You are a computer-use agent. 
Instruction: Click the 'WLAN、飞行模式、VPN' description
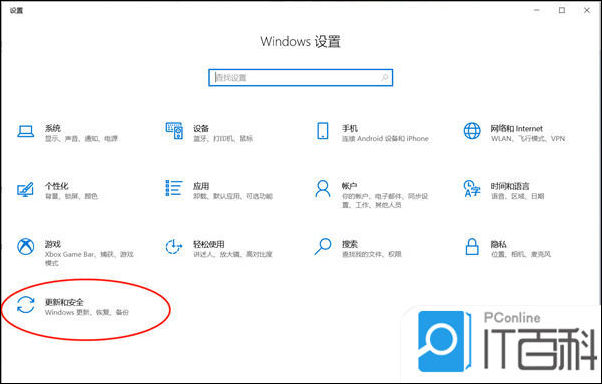[x=528, y=139]
